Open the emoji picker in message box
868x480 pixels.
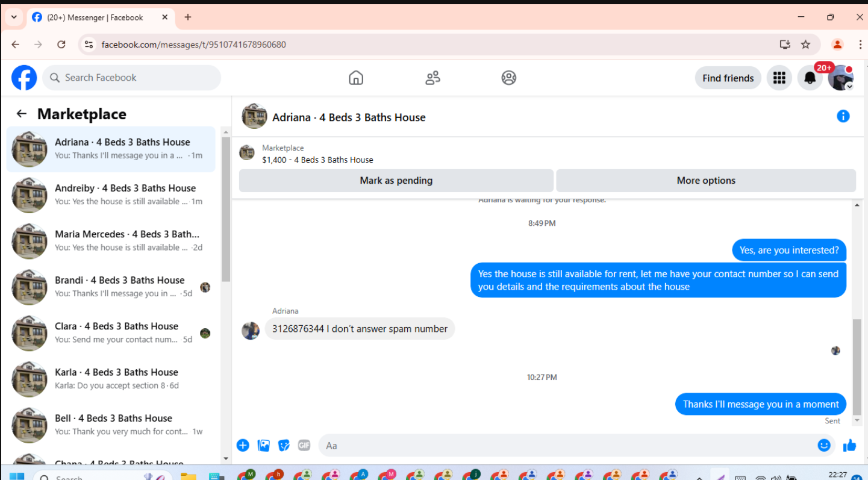point(824,445)
